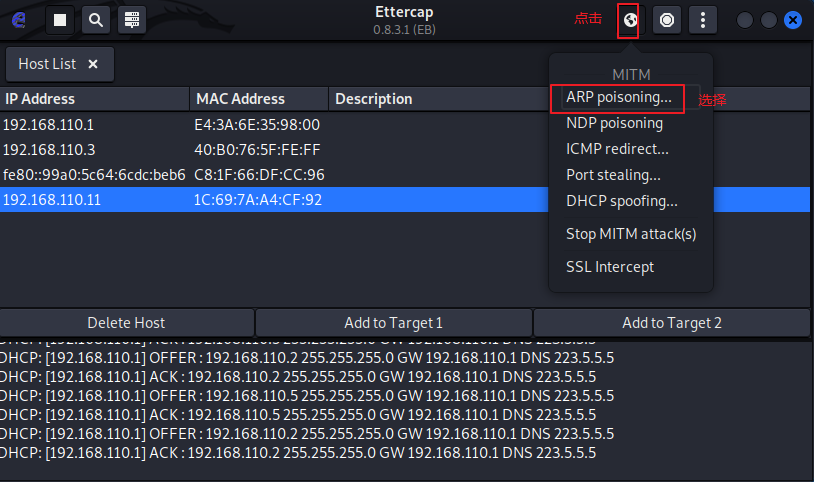Click Stop MITM attack(s)

click(631, 234)
